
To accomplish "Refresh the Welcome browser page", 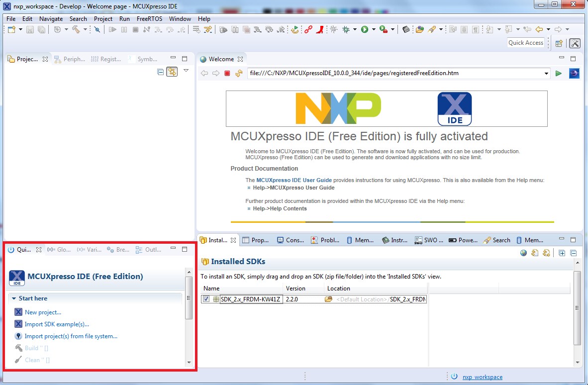I will click(239, 74).
